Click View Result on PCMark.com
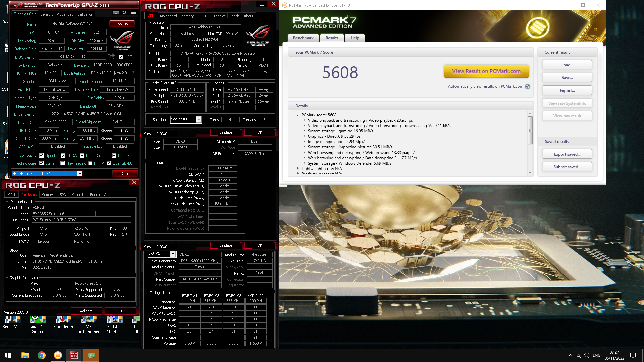 click(486, 71)
